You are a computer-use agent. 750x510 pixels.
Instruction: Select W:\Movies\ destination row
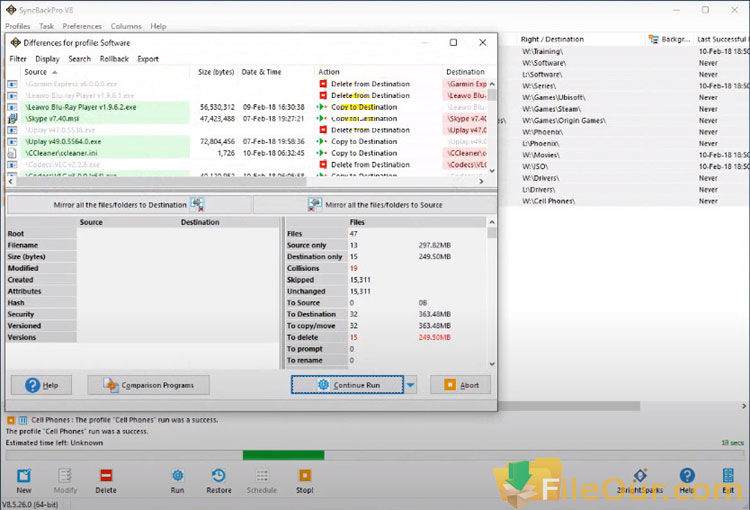(540, 155)
